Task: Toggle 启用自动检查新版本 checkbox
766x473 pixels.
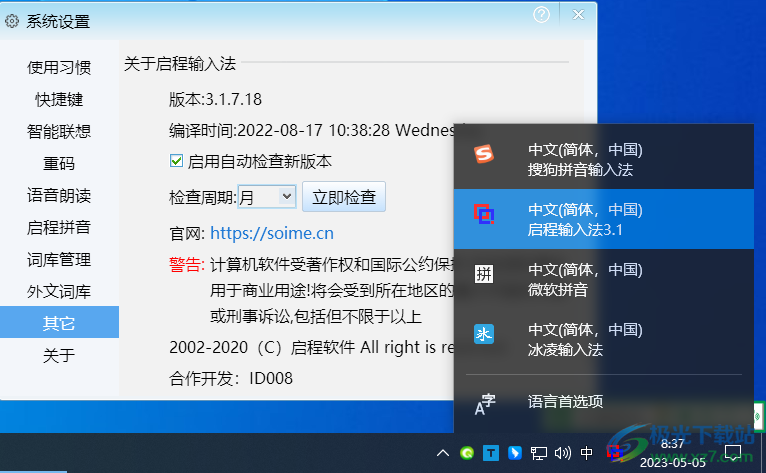Action: click(176, 161)
